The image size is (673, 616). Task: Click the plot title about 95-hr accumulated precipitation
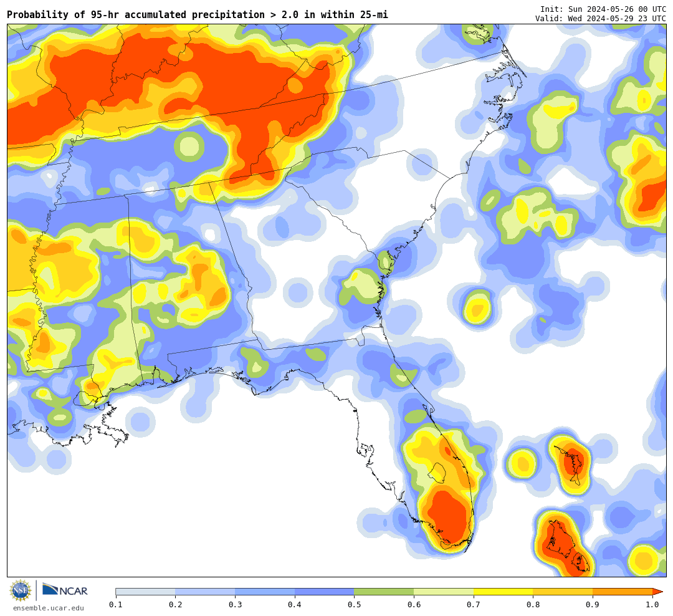[198, 14]
